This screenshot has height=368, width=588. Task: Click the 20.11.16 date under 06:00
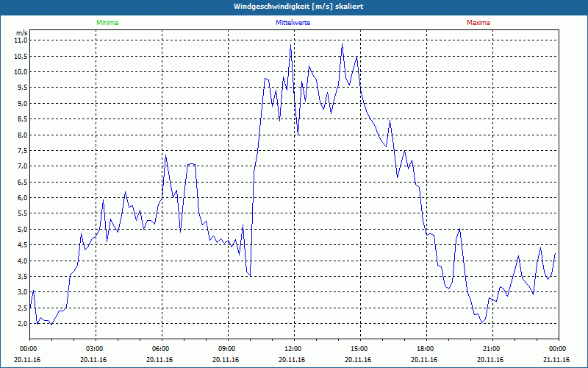pos(159,360)
